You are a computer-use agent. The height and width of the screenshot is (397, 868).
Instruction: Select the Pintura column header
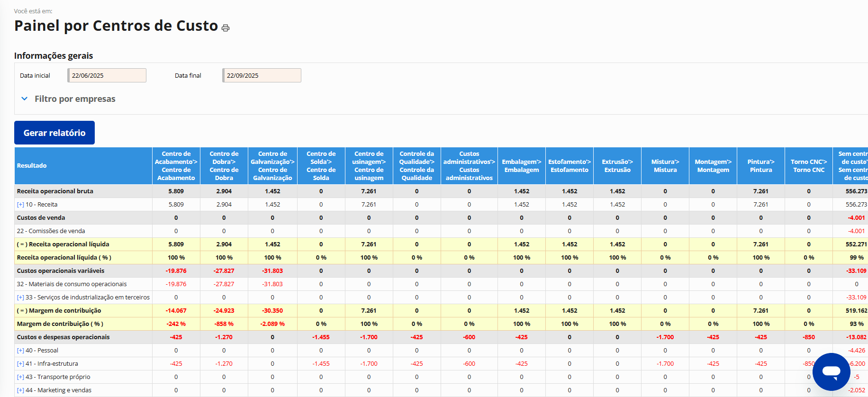pos(761,166)
